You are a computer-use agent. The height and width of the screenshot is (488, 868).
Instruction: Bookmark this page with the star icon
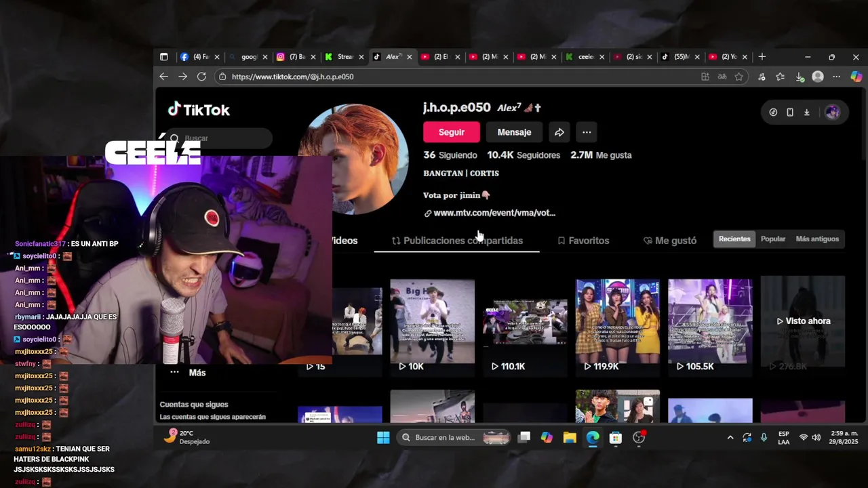739,77
